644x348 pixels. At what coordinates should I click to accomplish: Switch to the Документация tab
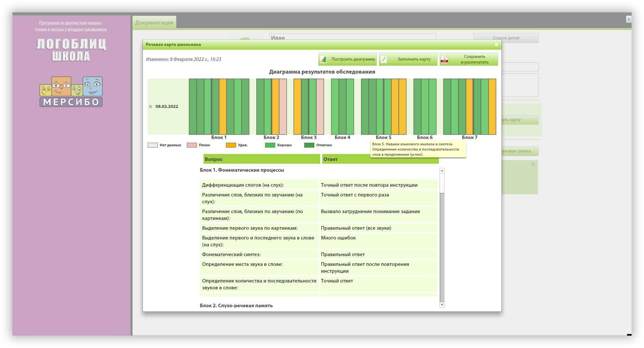[154, 22]
